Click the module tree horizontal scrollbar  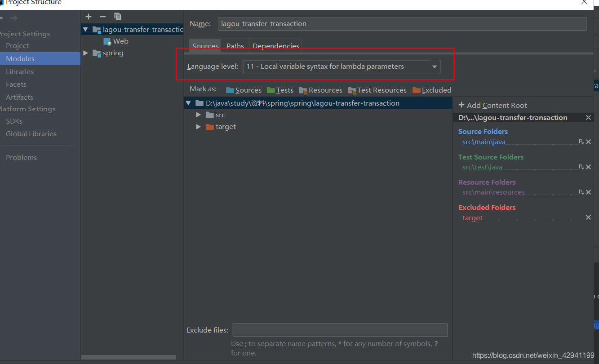click(x=129, y=358)
